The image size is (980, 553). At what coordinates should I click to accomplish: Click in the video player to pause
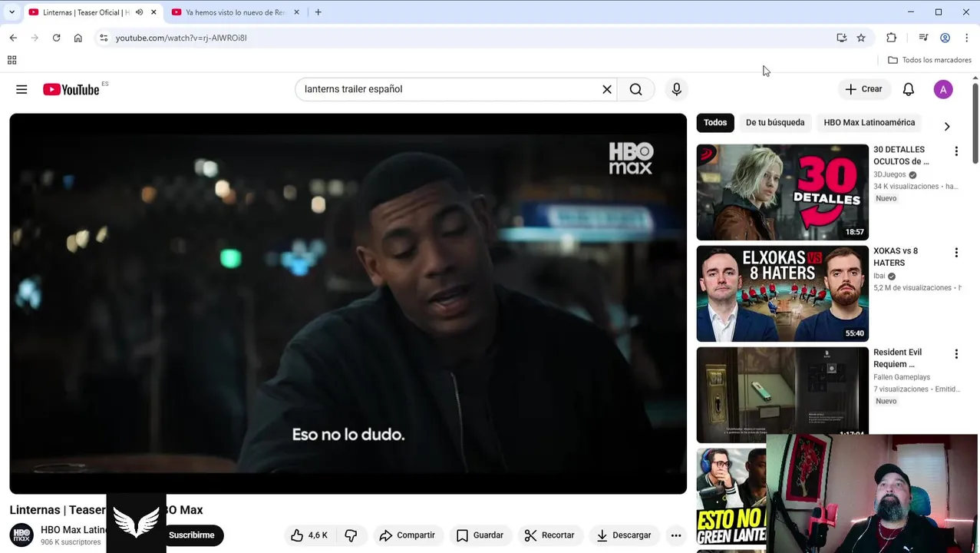tap(348, 303)
